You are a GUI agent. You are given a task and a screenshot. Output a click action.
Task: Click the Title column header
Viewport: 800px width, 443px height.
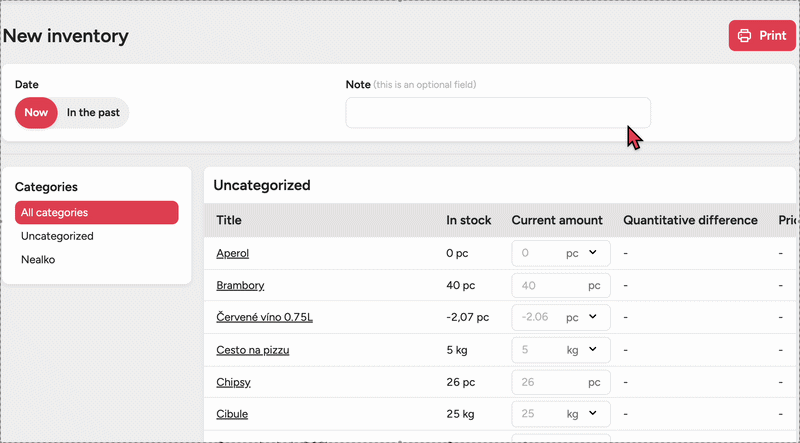tap(229, 220)
